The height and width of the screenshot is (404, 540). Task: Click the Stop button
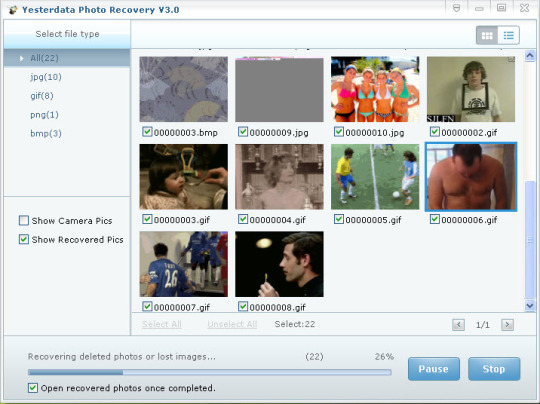(x=494, y=369)
